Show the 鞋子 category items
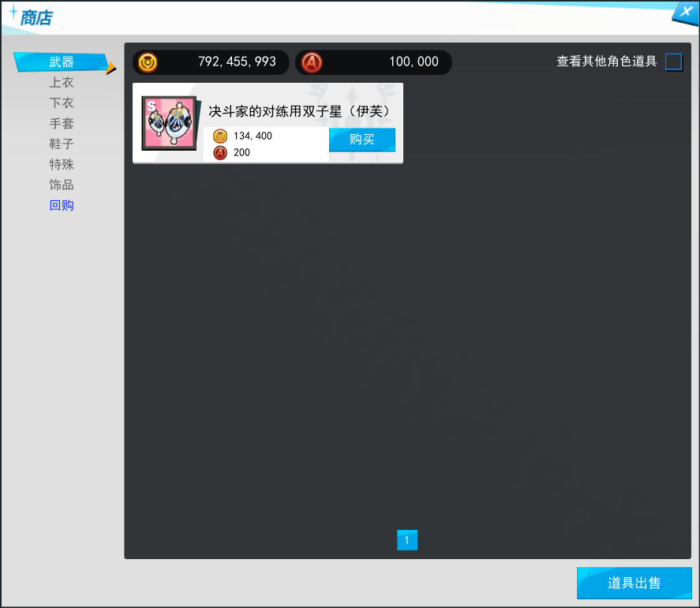This screenshot has width=700, height=608. pyautogui.click(x=62, y=144)
